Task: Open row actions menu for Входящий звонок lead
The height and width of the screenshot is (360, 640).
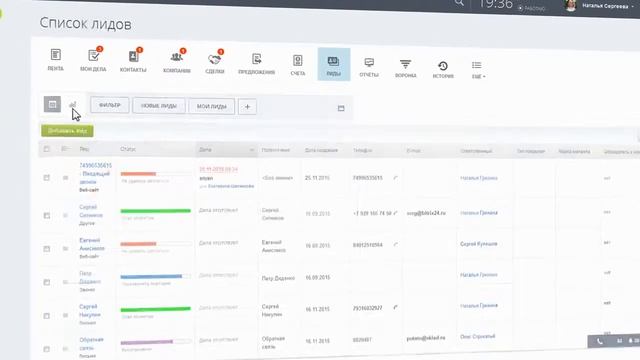Action: click(x=65, y=178)
